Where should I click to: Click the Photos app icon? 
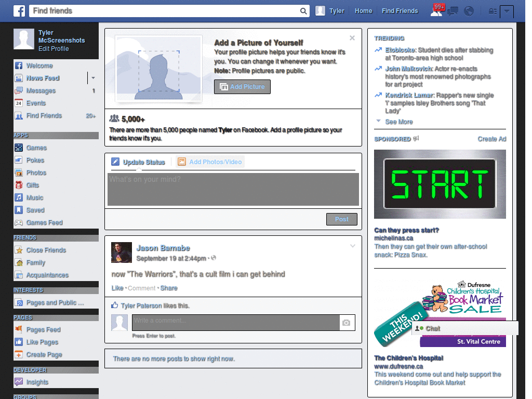click(19, 172)
